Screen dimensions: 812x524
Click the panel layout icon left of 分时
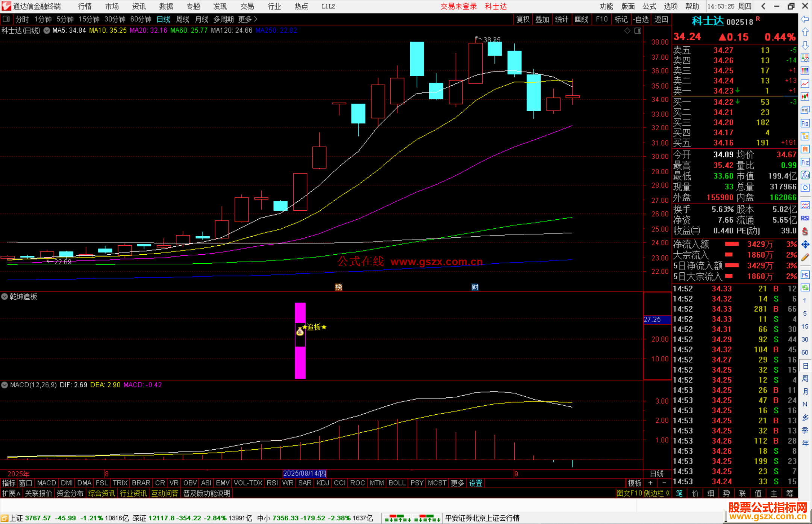(x=6, y=19)
